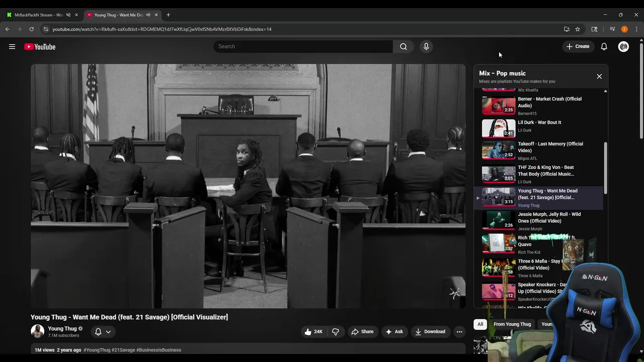Click the playlist panel scrollbar thumb
Viewport: 644px width, 362px height.
(x=605, y=168)
